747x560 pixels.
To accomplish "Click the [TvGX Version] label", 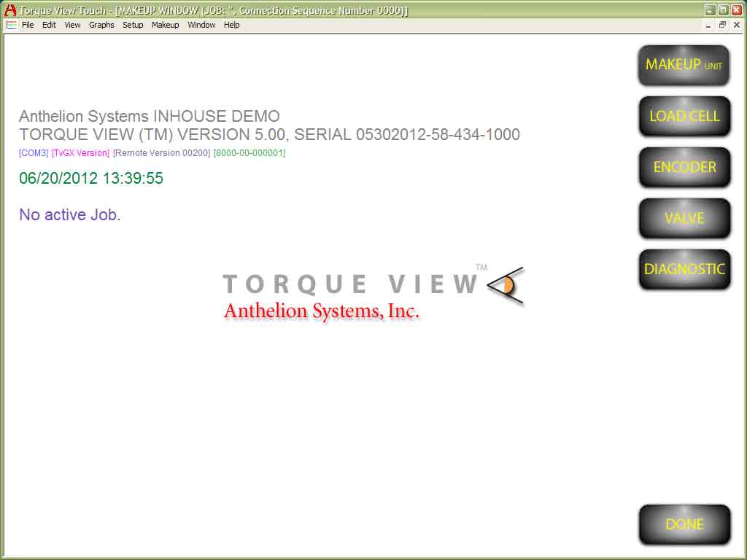I will (x=80, y=153).
